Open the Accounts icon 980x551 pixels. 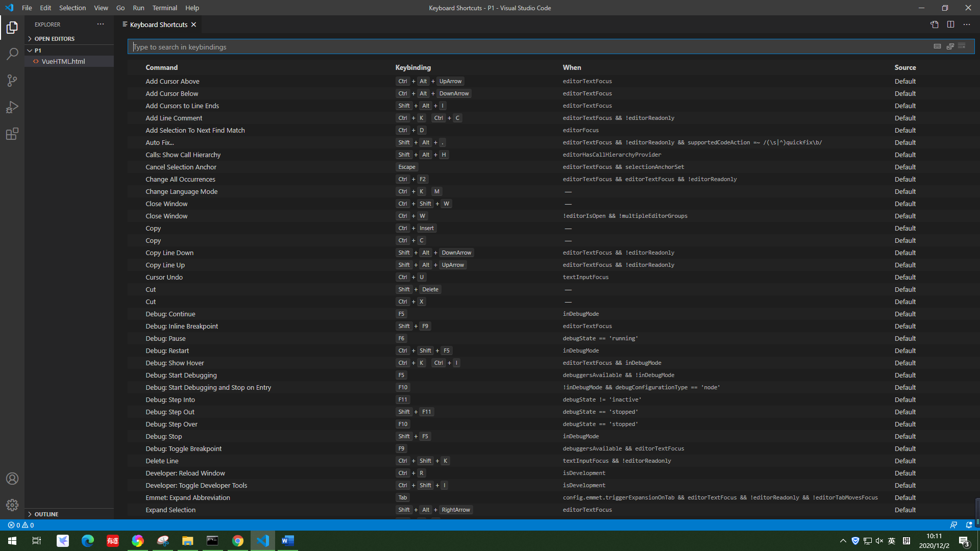click(x=12, y=479)
